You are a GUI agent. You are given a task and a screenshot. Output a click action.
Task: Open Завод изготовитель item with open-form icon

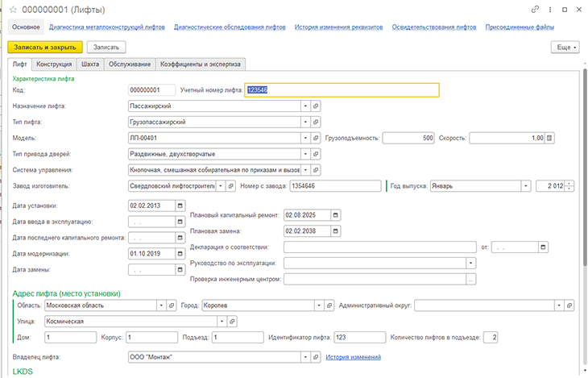click(x=231, y=186)
